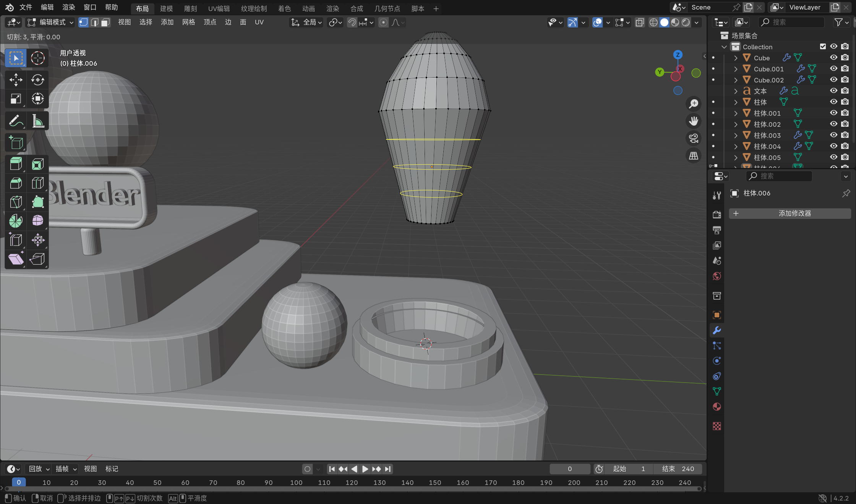The image size is (856, 504).
Task: Open the 全局 transform orientation dropdown
Action: [306, 23]
